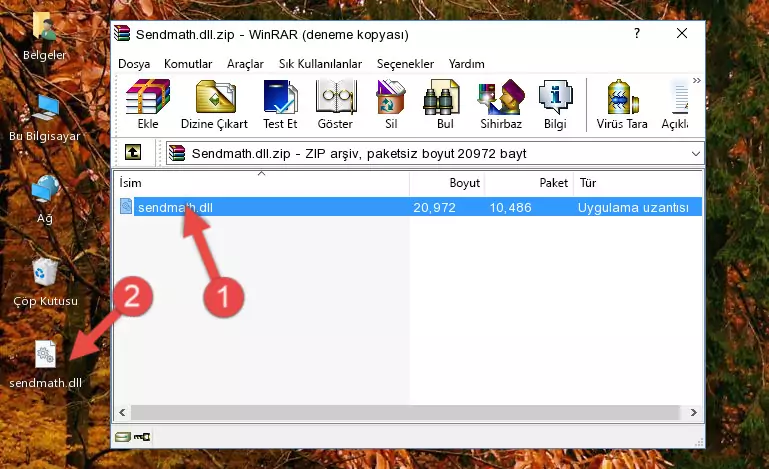Click the 10,486 packed size value
The height and width of the screenshot is (469, 769).
coord(510,208)
